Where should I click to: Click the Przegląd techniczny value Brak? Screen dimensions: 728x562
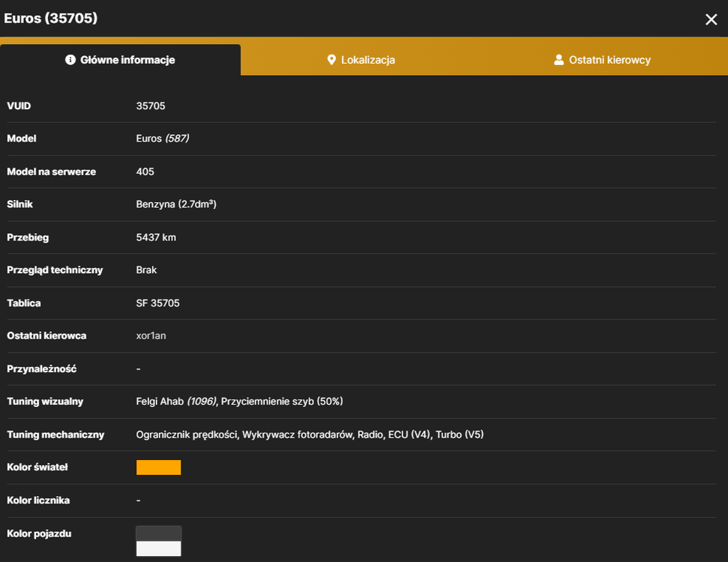pyautogui.click(x=146, y=270)
